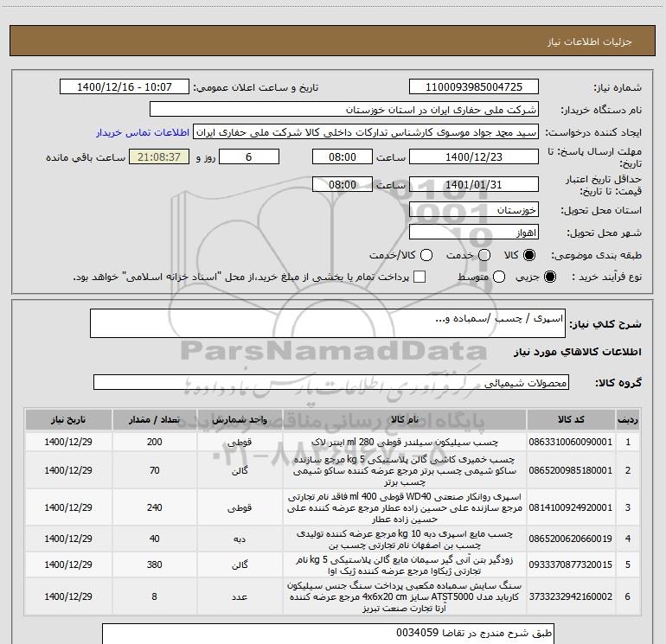Click product code 0865200620660019

tap(571, 539)
